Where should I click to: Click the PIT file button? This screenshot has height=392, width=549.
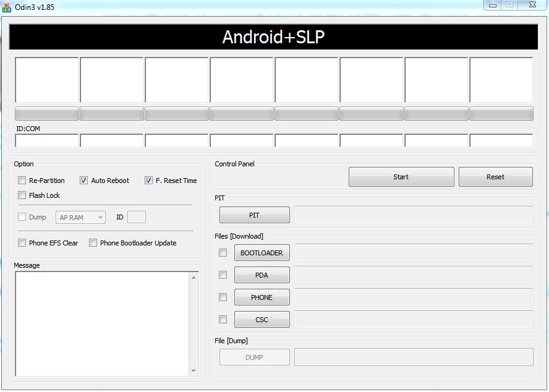pos(255,215)
